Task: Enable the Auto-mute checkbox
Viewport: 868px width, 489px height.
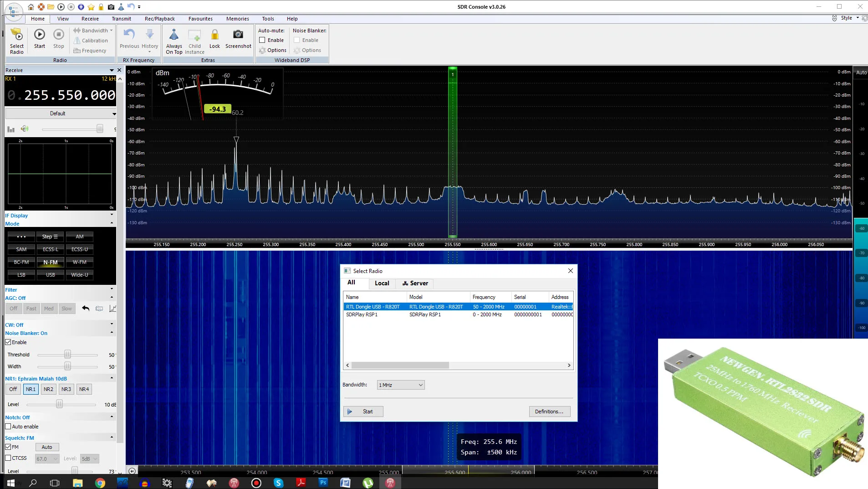Action: coord(262,40)
